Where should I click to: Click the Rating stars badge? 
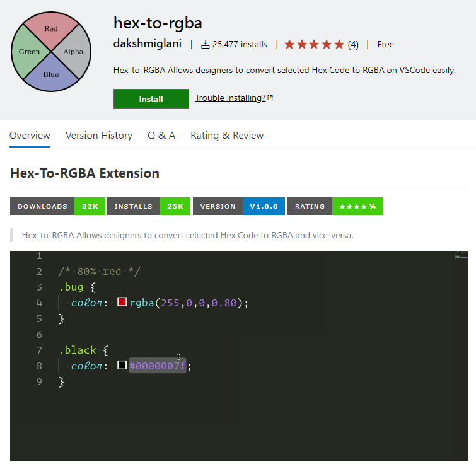point(335,206)
